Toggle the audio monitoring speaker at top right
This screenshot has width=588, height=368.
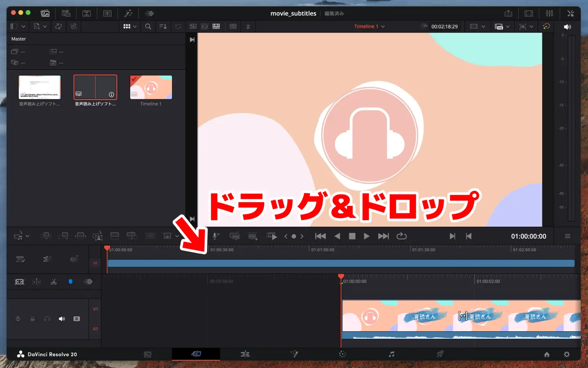pyautogui.click(x=567, y=26)
